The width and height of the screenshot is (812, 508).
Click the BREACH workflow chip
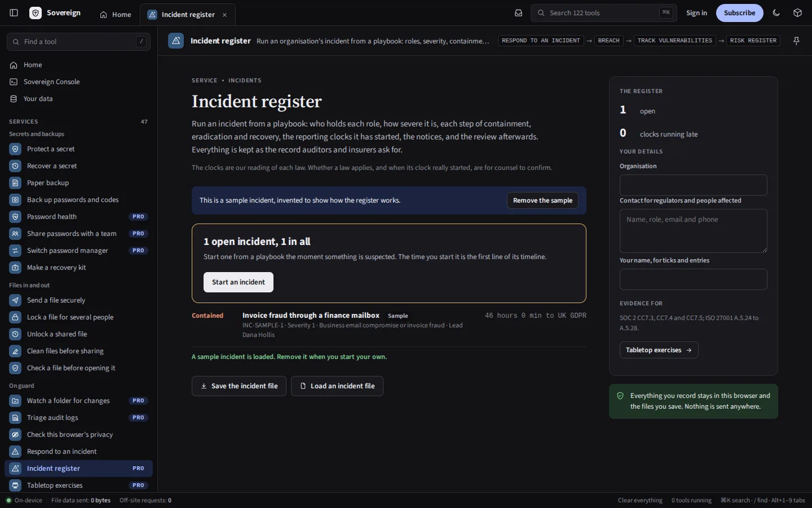[x=608, y=41]
